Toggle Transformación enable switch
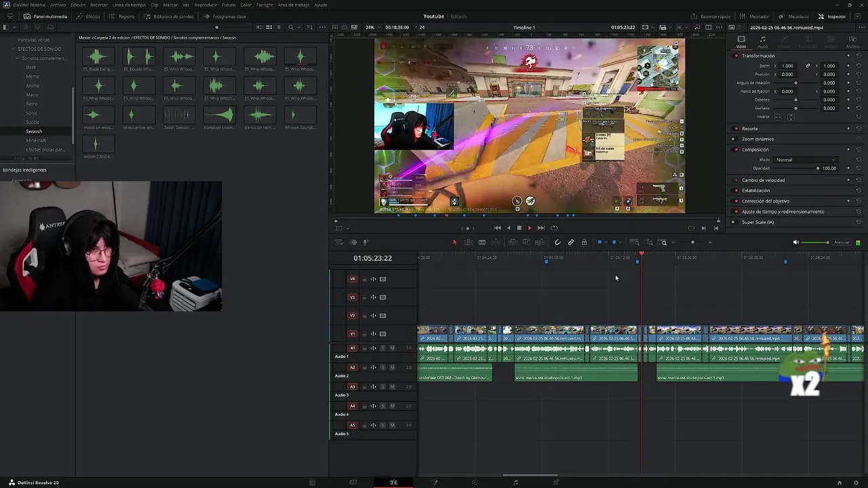The image size is (868, 488). [x=736, y=56]
